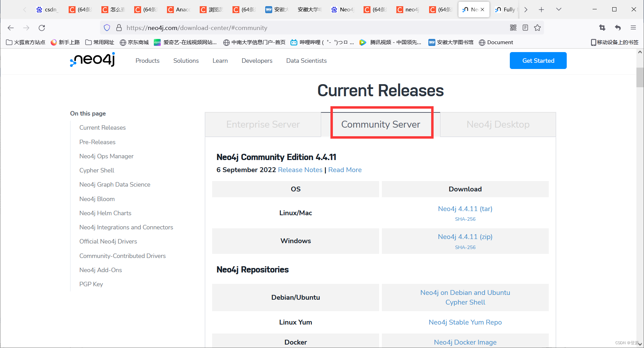Open SHA-256 link under tar download
The width and height of the screenshot is (644, 348).
coord(465,219)
